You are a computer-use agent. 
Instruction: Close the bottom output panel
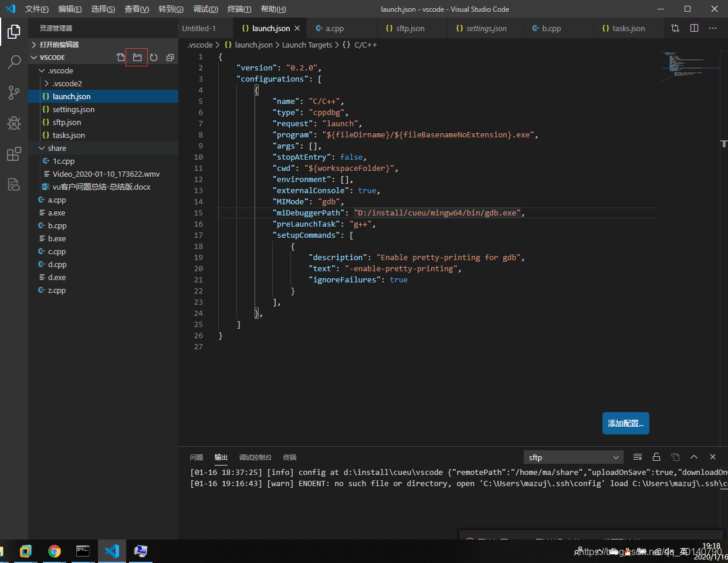point(713,457)
